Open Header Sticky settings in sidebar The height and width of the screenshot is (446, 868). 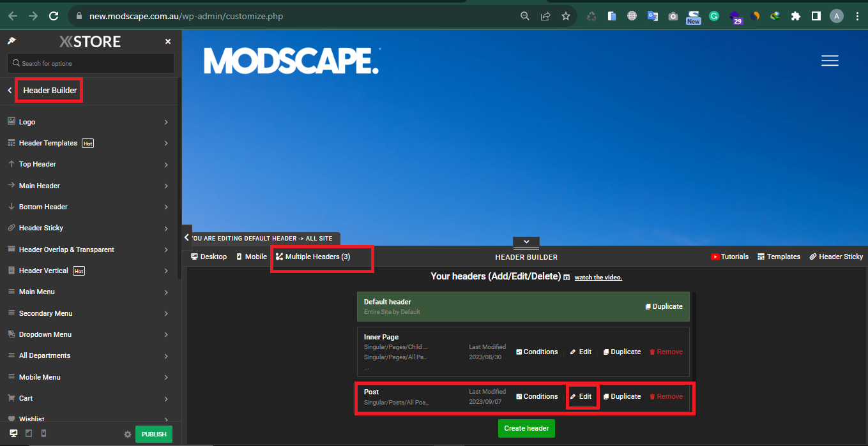tap(88, 228)
